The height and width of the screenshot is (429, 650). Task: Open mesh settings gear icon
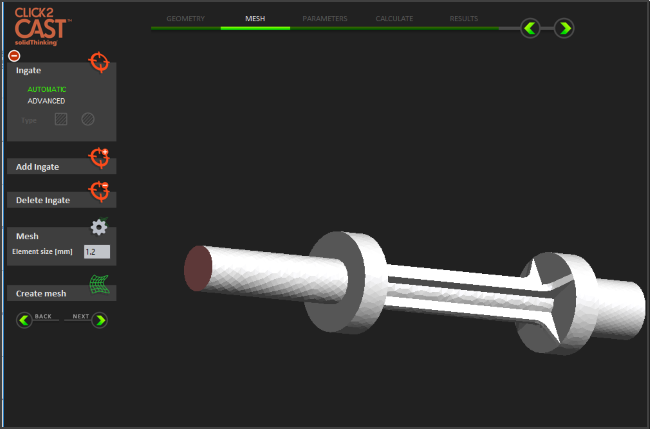click(x=99, y=227)
